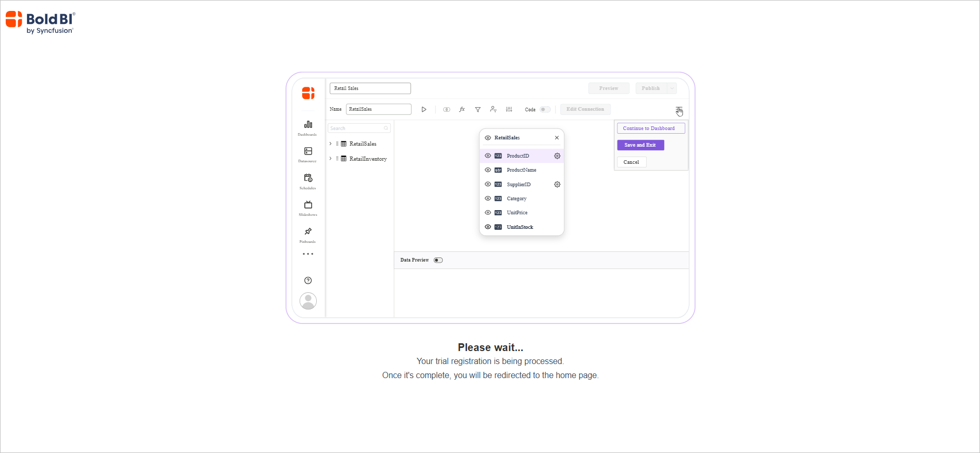
Task: Click the three-dot more options in sidebar
Action: (308, 254)
